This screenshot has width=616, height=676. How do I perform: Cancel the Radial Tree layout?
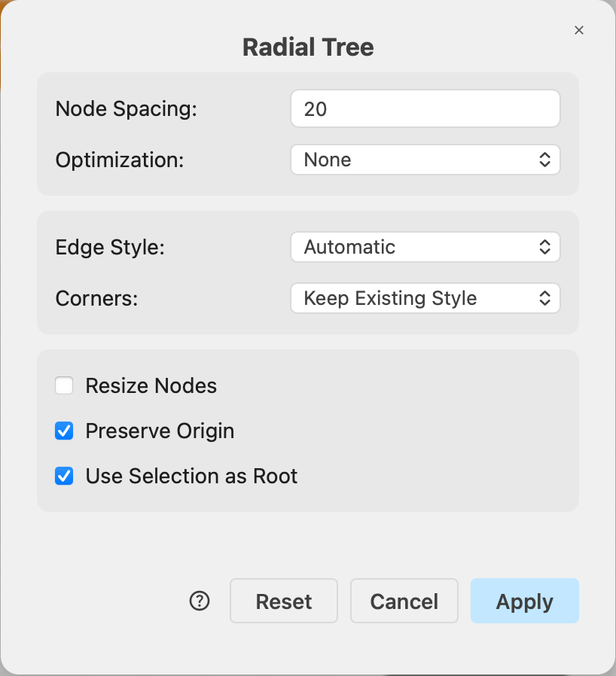click(404, 601)
